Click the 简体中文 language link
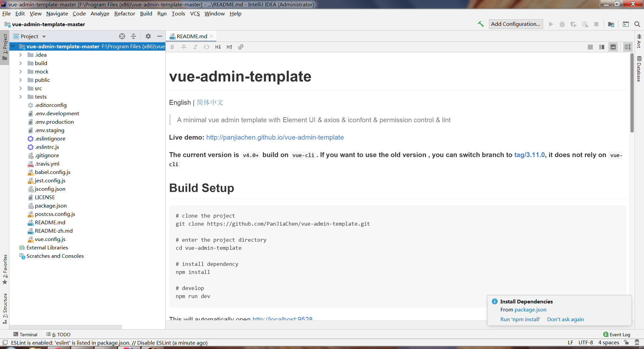644x349 pixels. tap(210, 103)
